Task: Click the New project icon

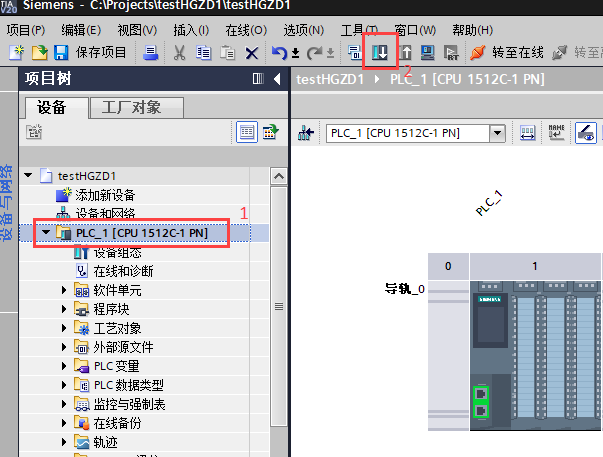Action: (x=16, y=52)
